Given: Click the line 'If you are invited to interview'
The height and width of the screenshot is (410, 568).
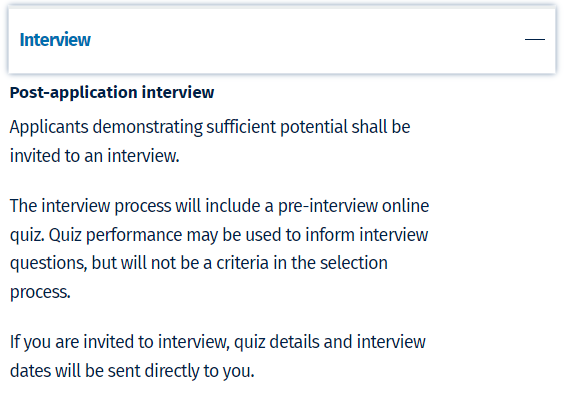Looking at the screenshot, I should (x=218, y=342).
